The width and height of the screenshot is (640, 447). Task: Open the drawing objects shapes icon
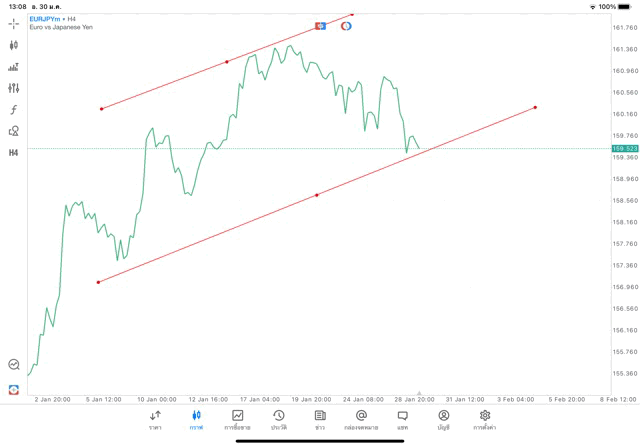[x=14, y=131]
